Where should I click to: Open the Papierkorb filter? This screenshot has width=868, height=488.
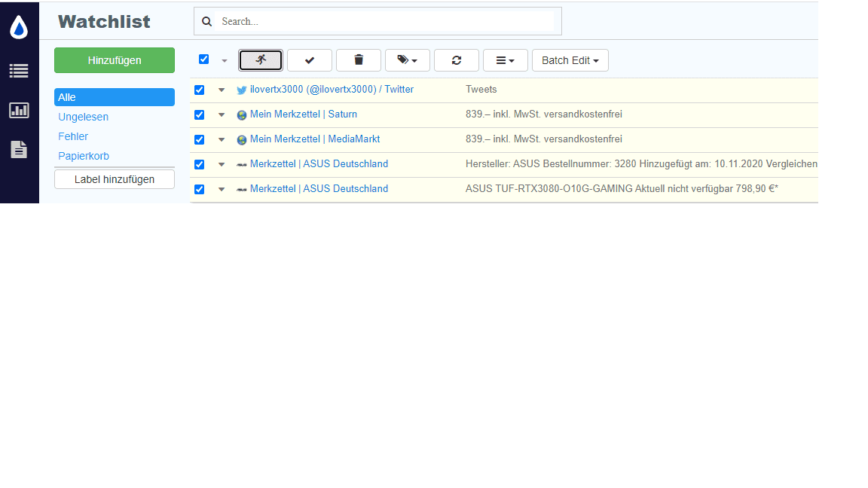(84, 156)
